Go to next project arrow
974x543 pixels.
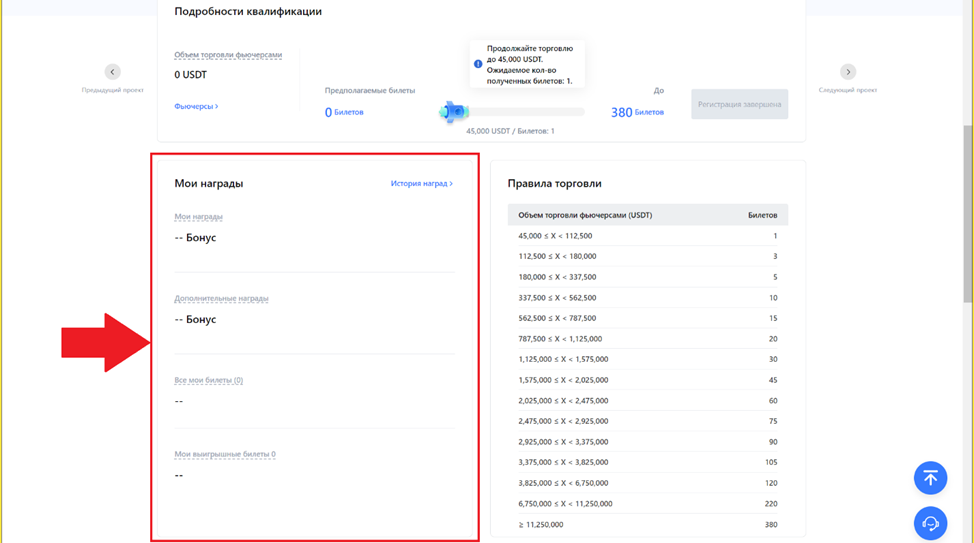coord(848,72)
